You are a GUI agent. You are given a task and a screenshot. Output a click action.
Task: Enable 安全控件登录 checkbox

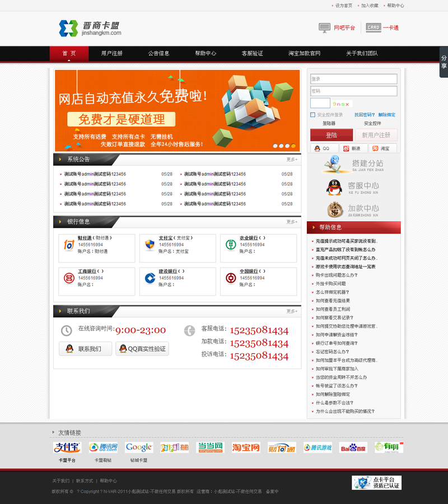(312, 115)
